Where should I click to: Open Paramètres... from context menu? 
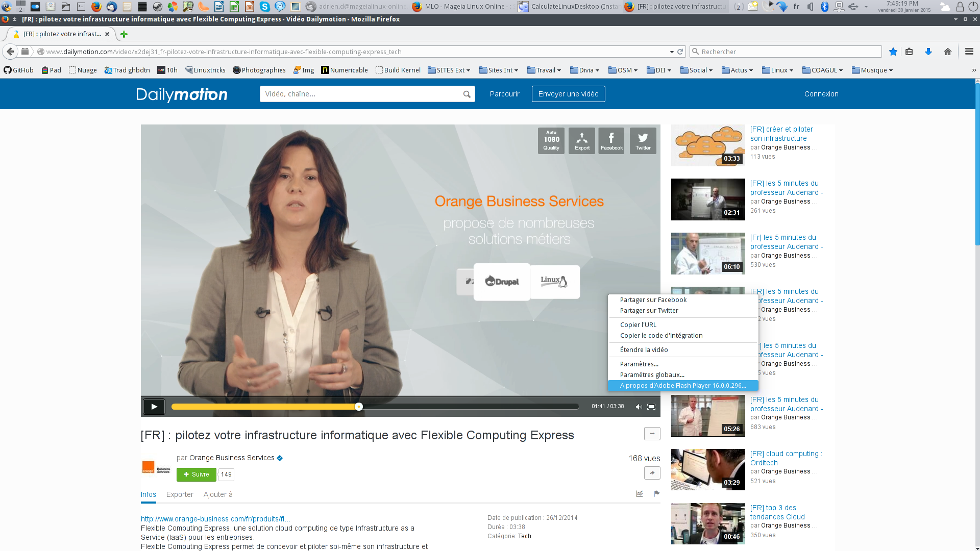(x=683, y=364)
